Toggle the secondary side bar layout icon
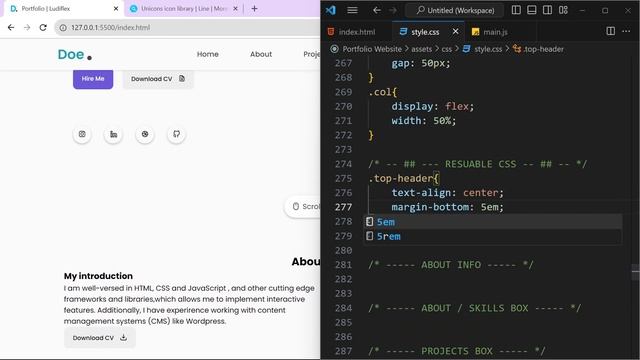Image resolution: width=640 pixels, height=360 pixels. pyautogui.click(x=547, y=10)
